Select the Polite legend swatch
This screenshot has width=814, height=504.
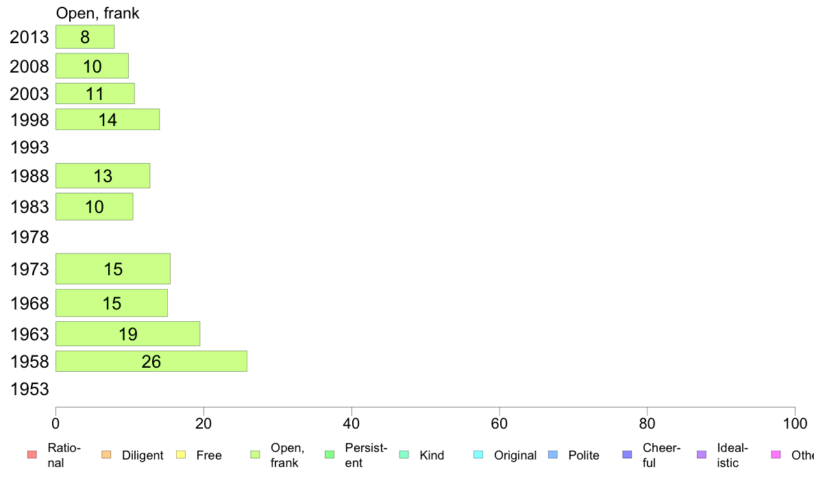click(x=553, y=455)
